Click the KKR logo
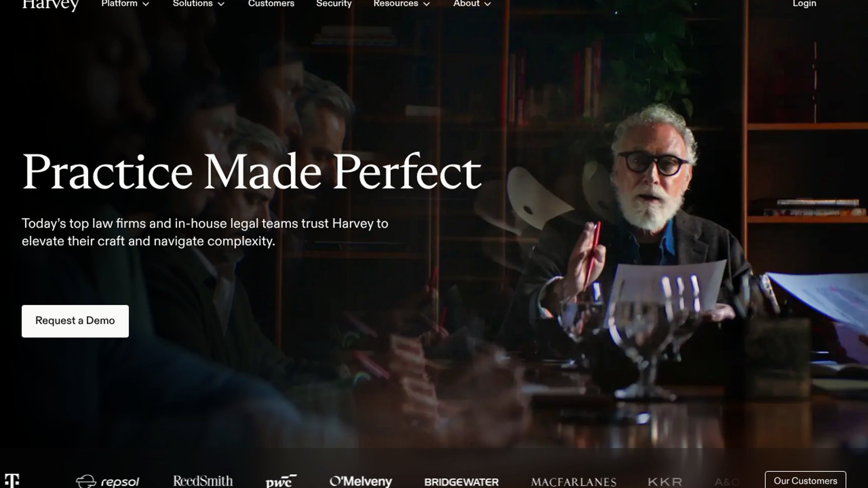The image size is (868, 488). click(665, 482)
